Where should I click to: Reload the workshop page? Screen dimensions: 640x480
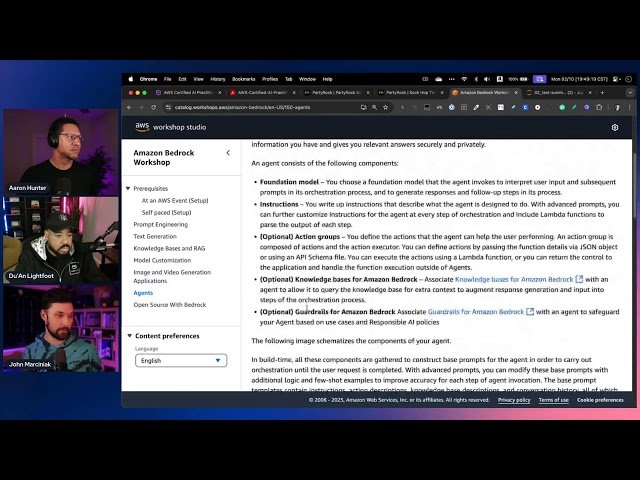[153, 107]
